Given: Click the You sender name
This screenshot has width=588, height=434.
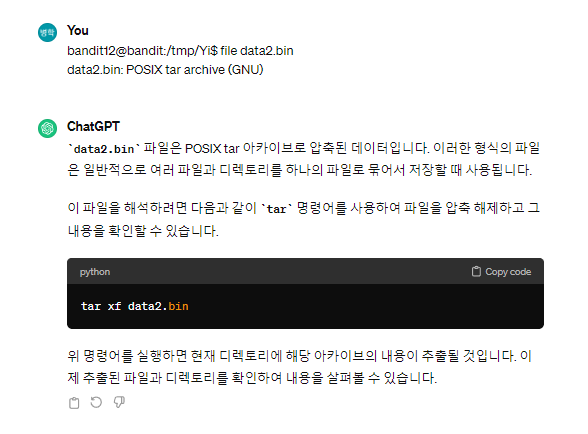Looking at the screenshot, I should [78, 31].
